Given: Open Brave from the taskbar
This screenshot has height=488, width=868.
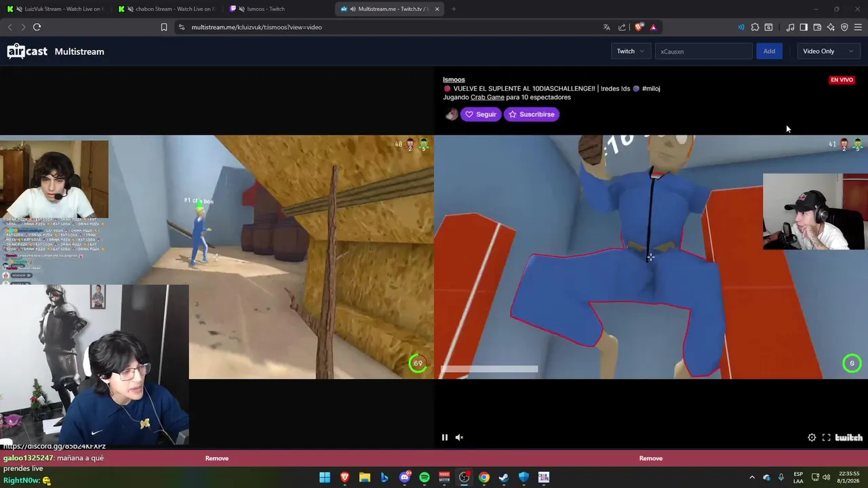Looking at the screenshot, I should tap(344, 477).
